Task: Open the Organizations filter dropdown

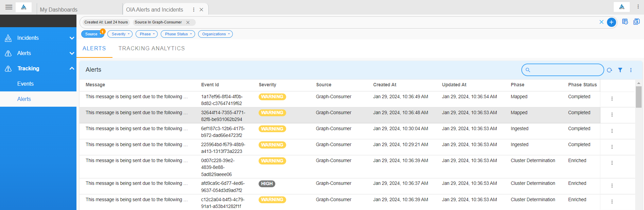Action: coord(215,34)
